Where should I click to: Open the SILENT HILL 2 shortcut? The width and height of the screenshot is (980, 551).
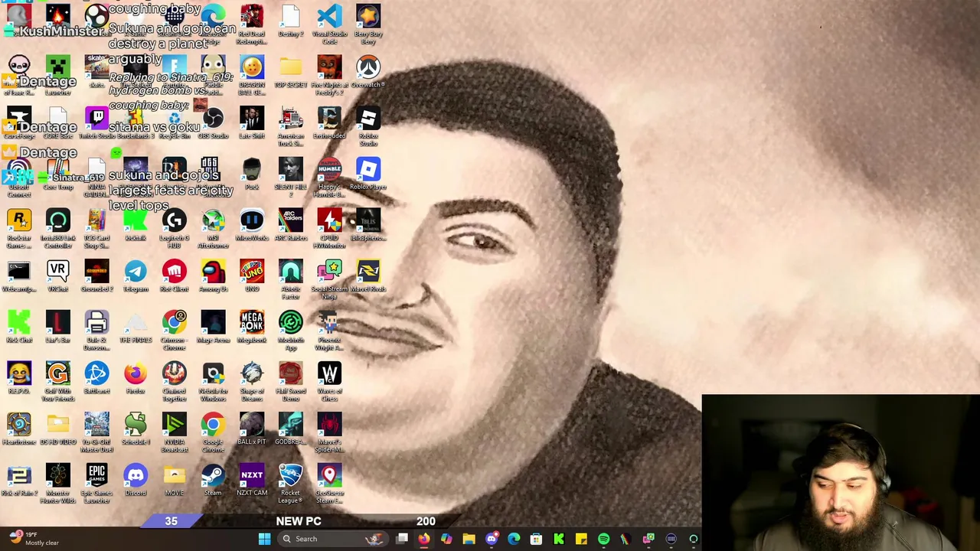coord(290,178)
